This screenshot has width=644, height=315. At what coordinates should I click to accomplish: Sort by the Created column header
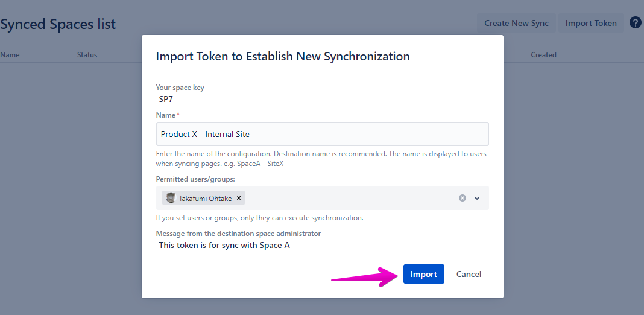[543, 55]
